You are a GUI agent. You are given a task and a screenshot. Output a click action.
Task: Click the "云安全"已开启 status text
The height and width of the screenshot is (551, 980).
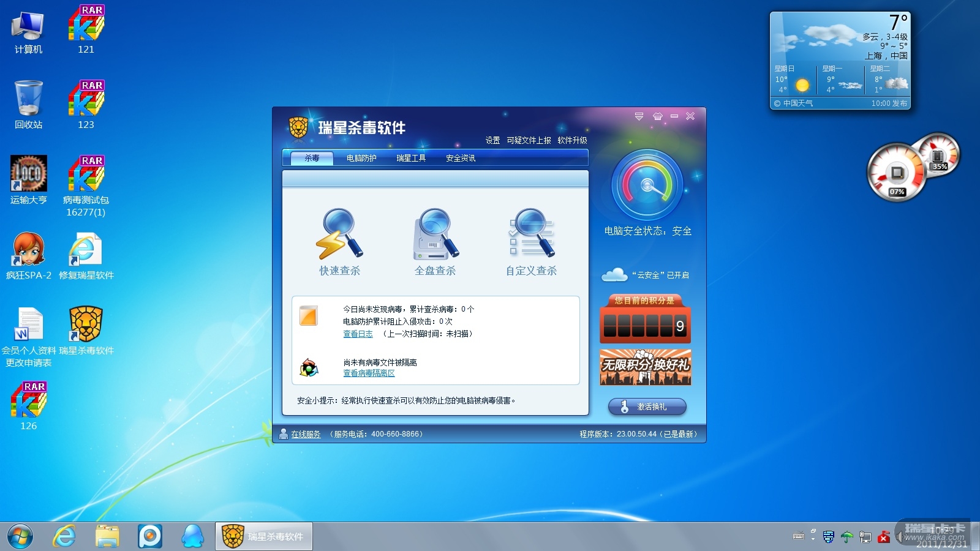(660, 275)
